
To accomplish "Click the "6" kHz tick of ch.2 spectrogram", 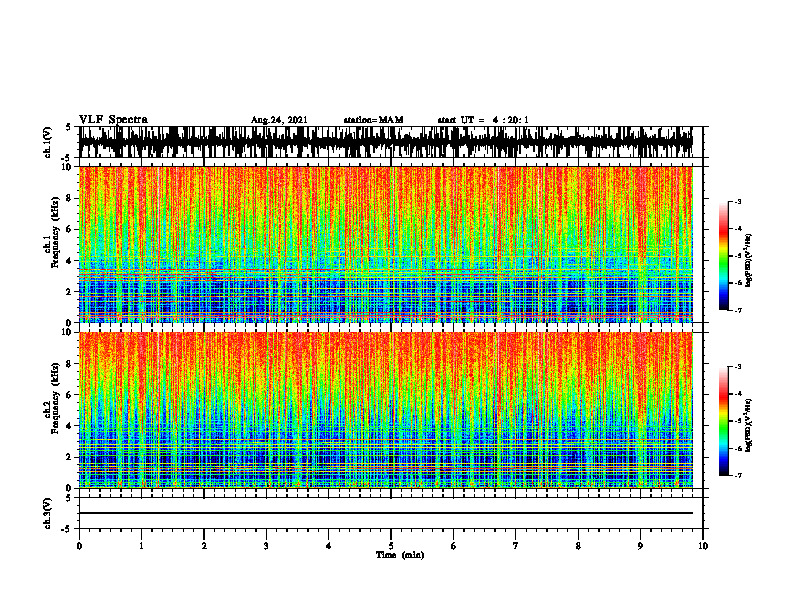I will coord(70,395).
